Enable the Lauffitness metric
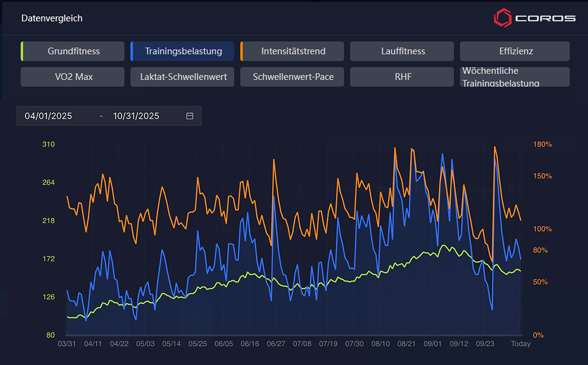The height and width of the screenshot is (365, 588). pyautogui.click(x=403, y=51)
